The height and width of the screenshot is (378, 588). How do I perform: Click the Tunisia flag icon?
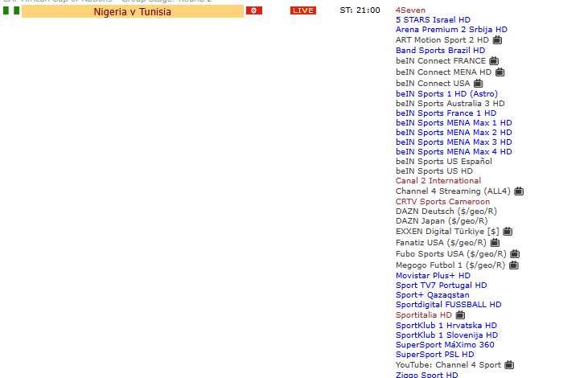254,10
